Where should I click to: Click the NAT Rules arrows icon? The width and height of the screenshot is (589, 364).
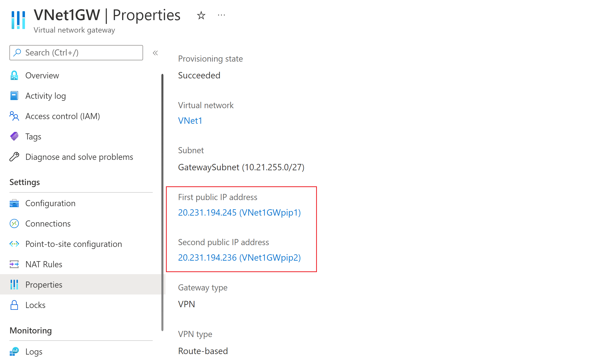click(14, 264)
